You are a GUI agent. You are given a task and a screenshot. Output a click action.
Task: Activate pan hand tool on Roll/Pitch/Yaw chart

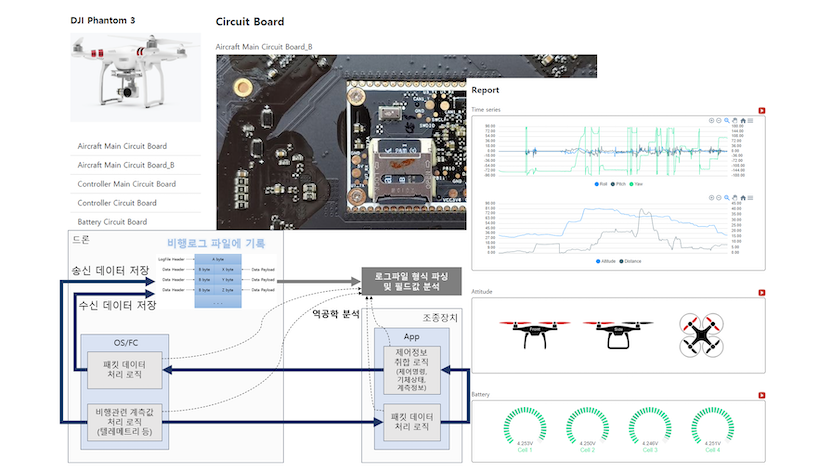tap(735, 120)
